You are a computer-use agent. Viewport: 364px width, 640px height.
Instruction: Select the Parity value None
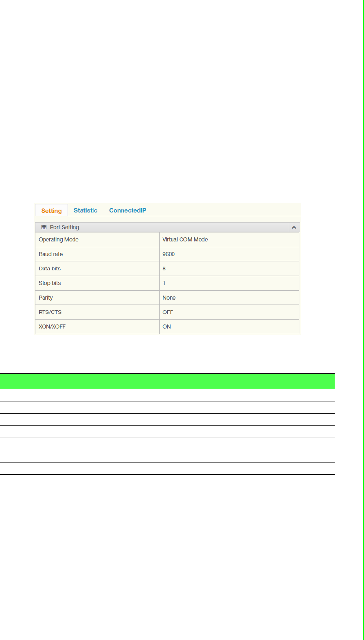[x=169, y=298]
